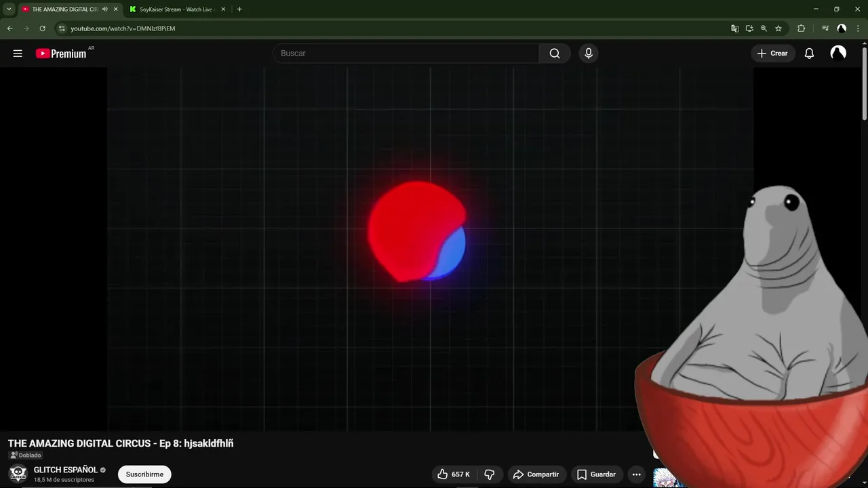Open GLITCH ESPAÑOL channel name link

click(66, 470)
